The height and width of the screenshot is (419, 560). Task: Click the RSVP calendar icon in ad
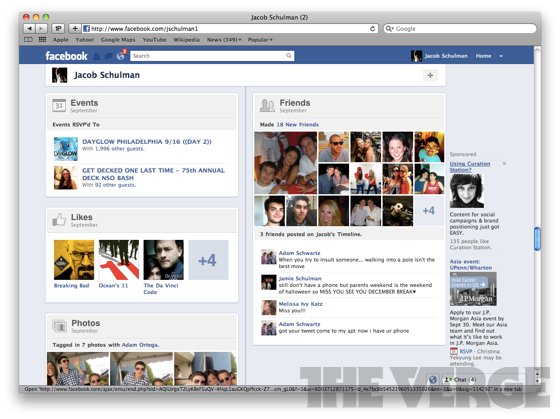tap(454, 351)
